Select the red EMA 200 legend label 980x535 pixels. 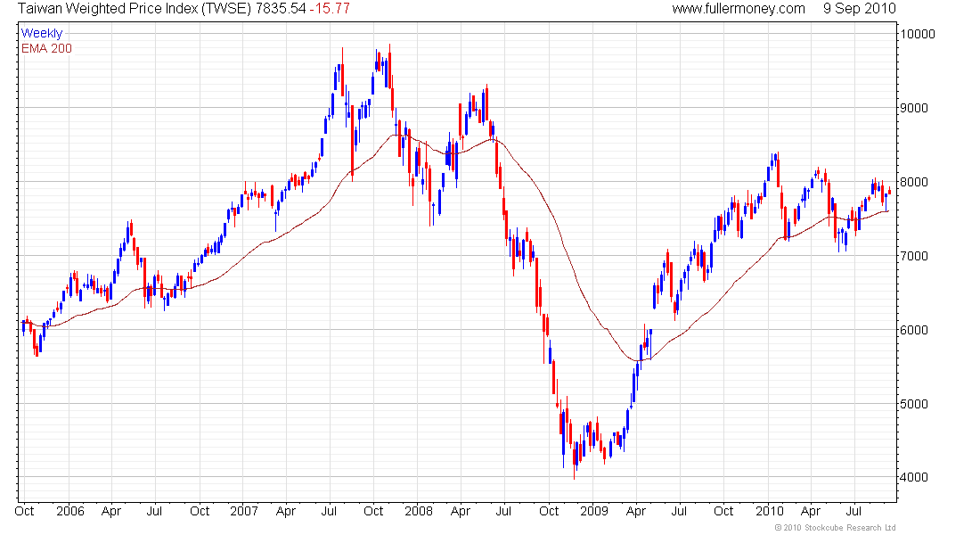(46, 48)
